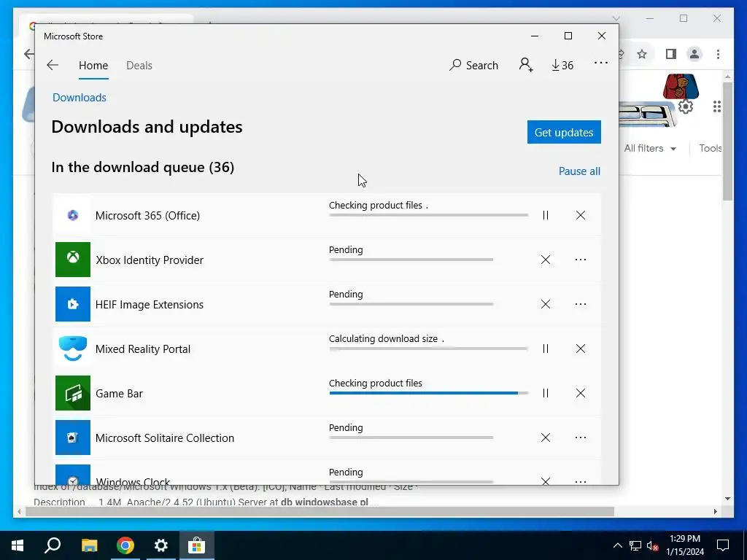Select the HEIF Image Extensions name text

150,304
